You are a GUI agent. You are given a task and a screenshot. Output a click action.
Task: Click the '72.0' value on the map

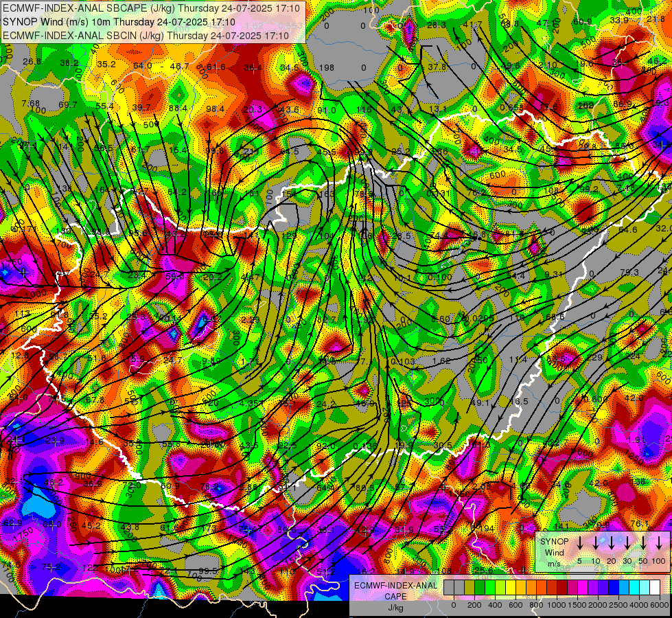pos(132,485)
